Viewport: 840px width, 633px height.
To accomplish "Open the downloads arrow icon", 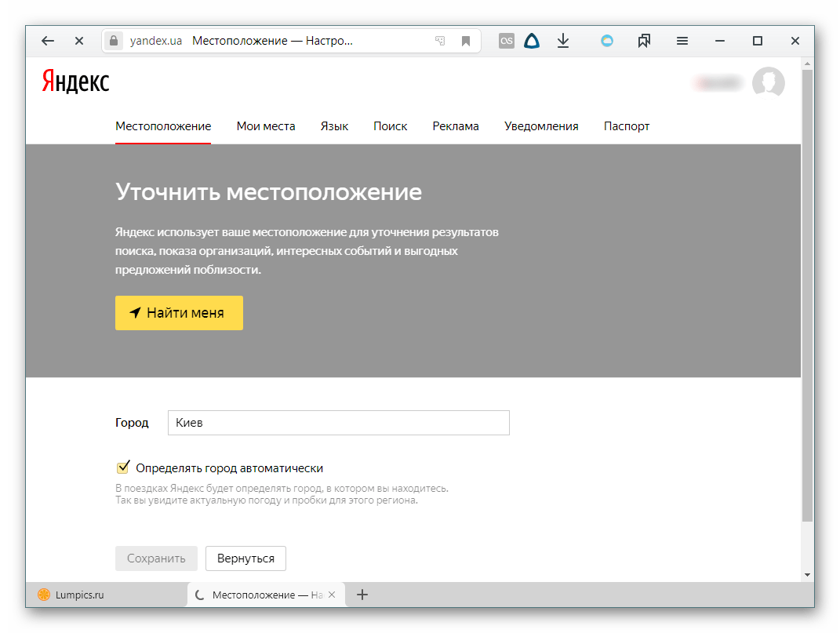I will point(563,42).
